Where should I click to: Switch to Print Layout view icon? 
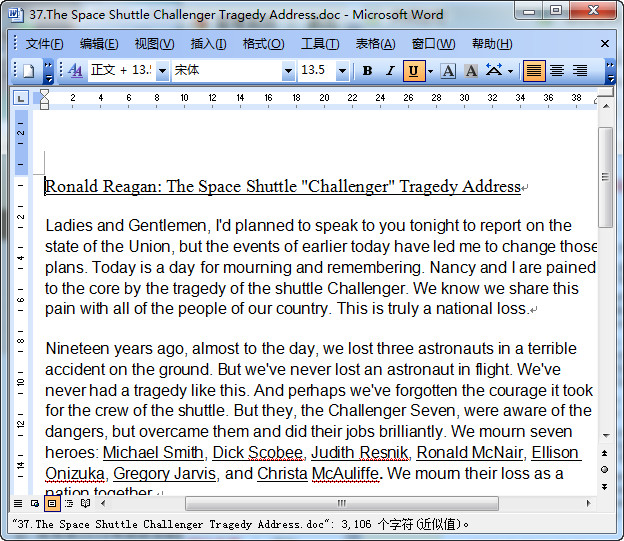coord(52,504)
